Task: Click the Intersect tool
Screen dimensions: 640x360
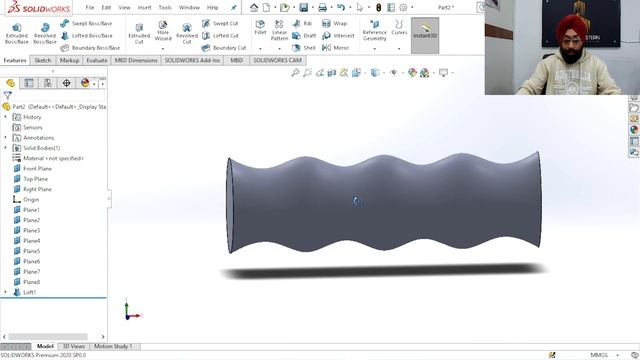Action: click(338, 36)
